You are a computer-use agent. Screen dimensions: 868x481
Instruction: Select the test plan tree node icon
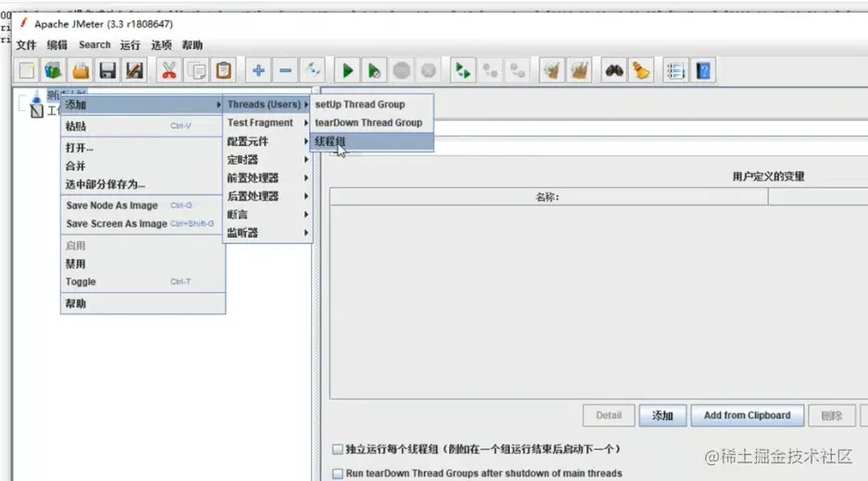(x=37, y=96)
